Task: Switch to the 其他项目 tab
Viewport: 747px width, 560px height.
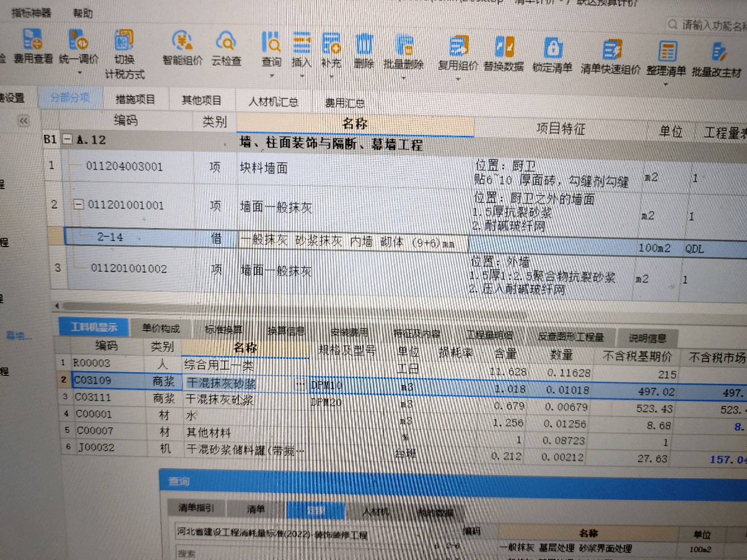Action: point(201,100)
